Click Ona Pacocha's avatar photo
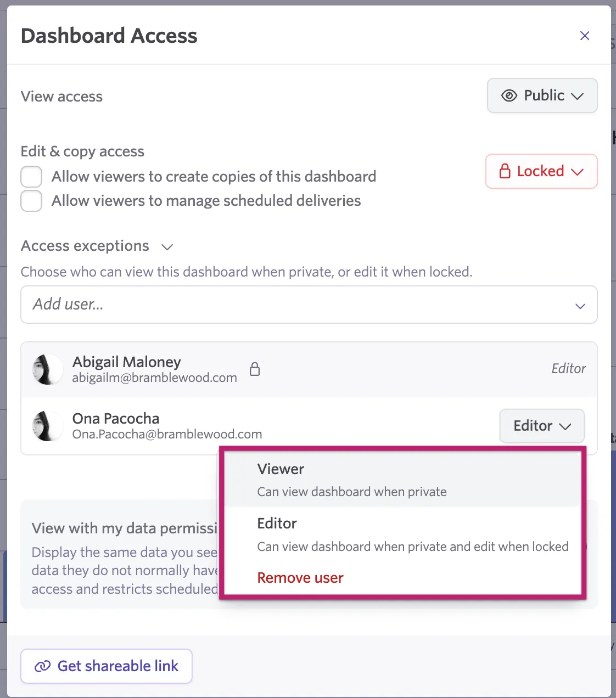 (x=47, y=426)
